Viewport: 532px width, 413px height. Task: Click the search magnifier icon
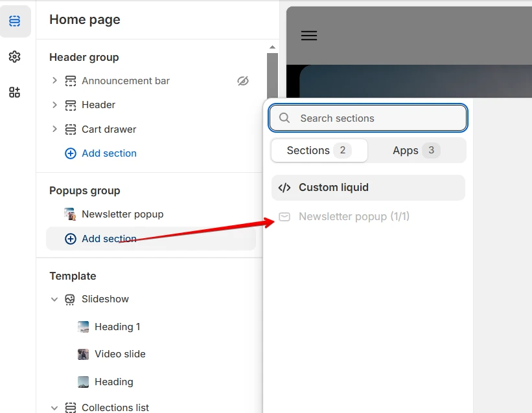pos(284,118)
